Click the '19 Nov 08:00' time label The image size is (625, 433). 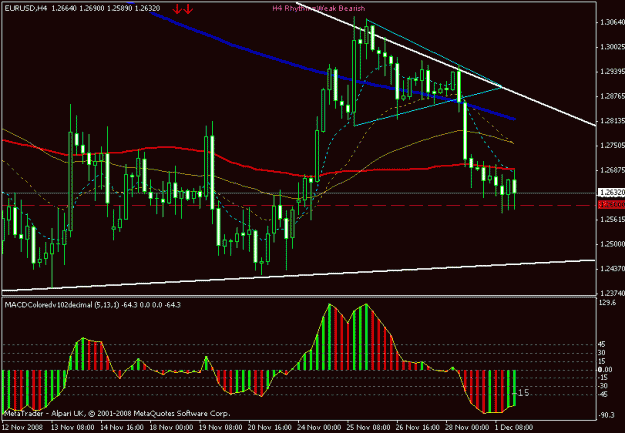[220, 427]
